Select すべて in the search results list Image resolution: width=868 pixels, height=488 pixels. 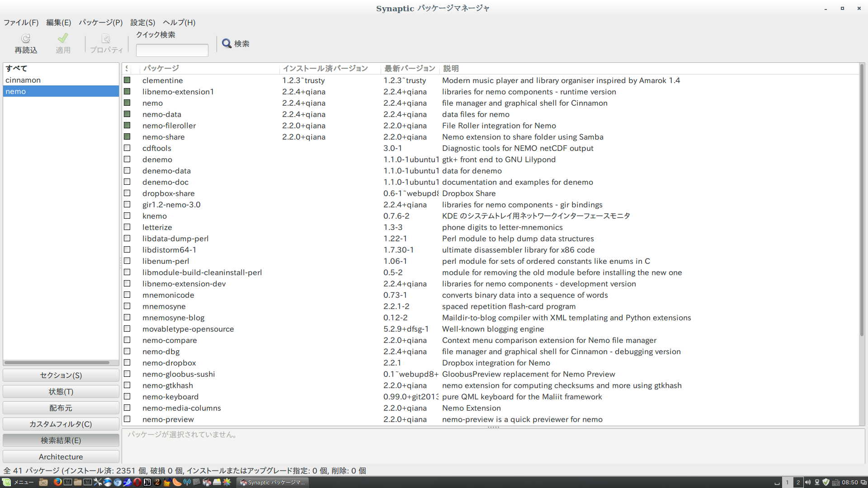[61, 68]
